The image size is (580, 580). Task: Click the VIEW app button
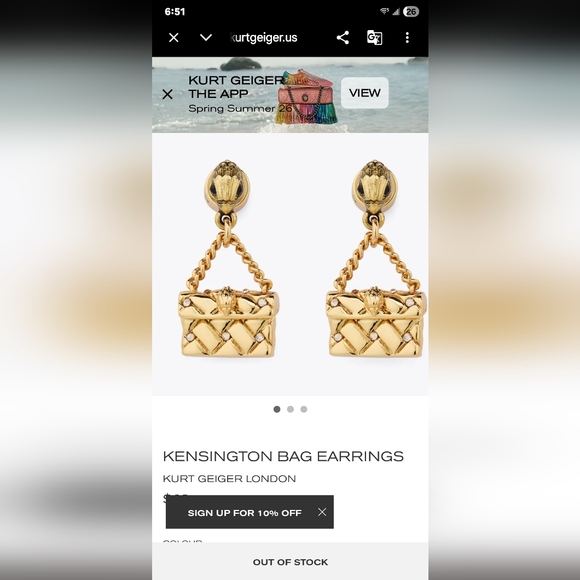click(364, 93)
